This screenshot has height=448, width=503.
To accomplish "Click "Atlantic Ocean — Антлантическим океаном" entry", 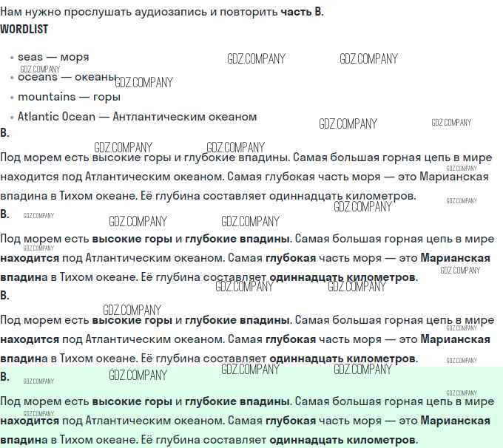I will point(137,117).
